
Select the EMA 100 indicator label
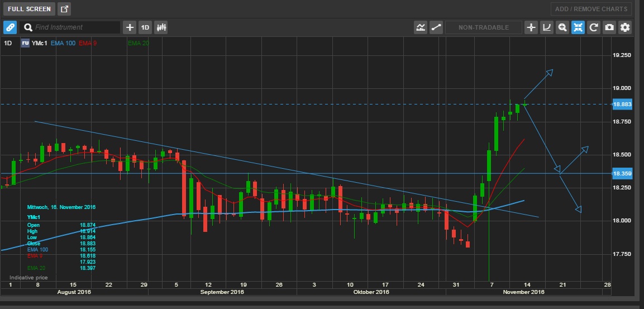[x=63, y=43]
